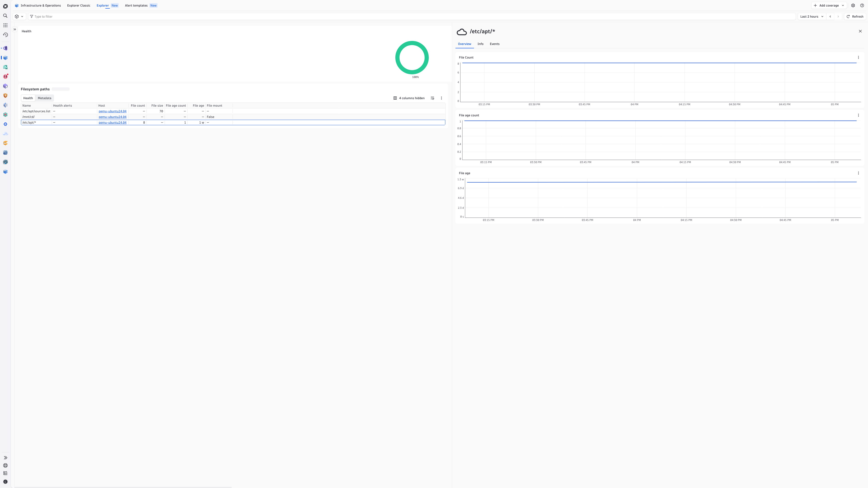Open settings gear in top bar

click(853, 5)
